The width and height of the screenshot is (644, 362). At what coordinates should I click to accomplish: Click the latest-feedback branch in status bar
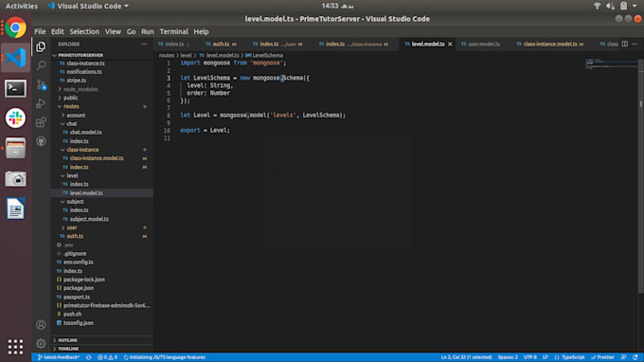pyautogui.click(x=59, y=357)
